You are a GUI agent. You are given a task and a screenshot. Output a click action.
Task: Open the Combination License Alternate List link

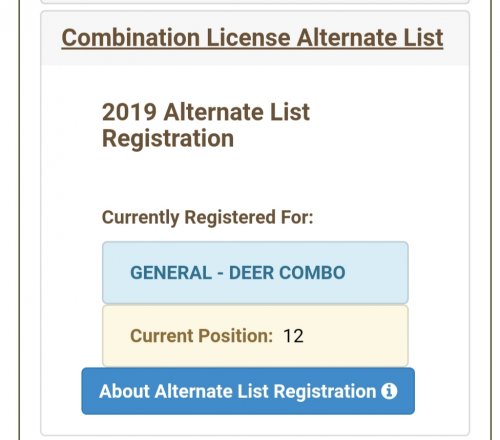pos(252,38)
